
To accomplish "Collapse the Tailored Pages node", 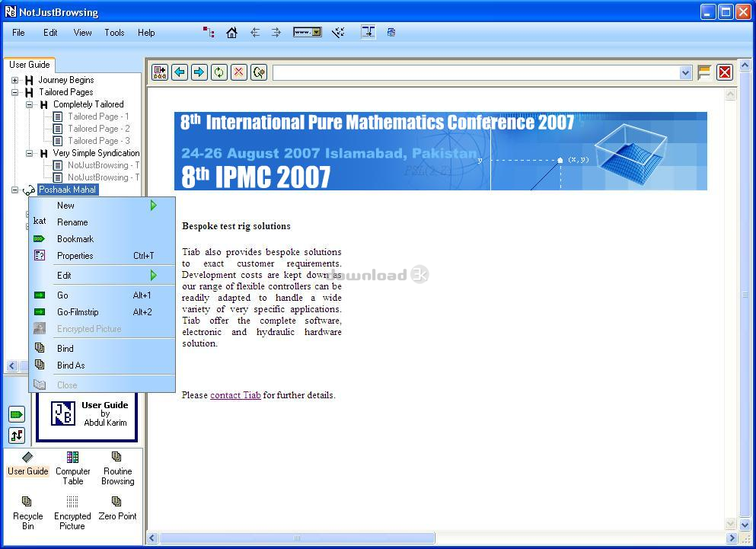I will point(15,92).
